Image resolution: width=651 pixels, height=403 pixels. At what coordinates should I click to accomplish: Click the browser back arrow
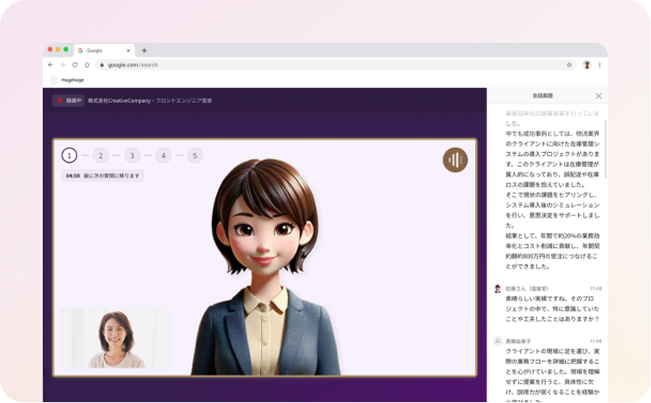click(51, 64)
